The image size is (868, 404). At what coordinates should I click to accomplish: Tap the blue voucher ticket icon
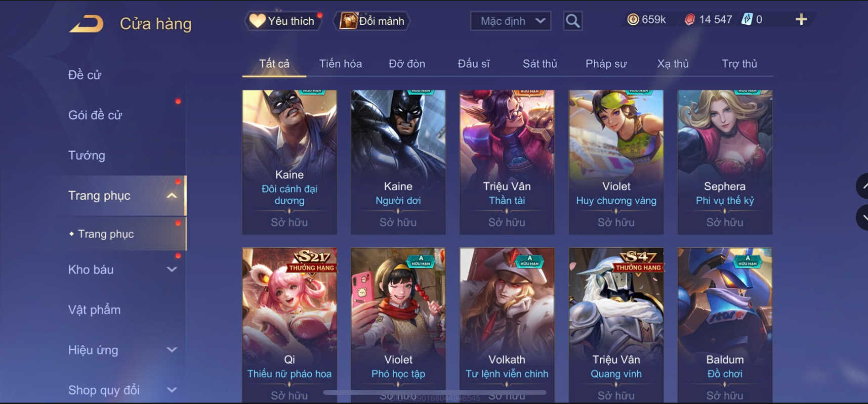[747, 19]
